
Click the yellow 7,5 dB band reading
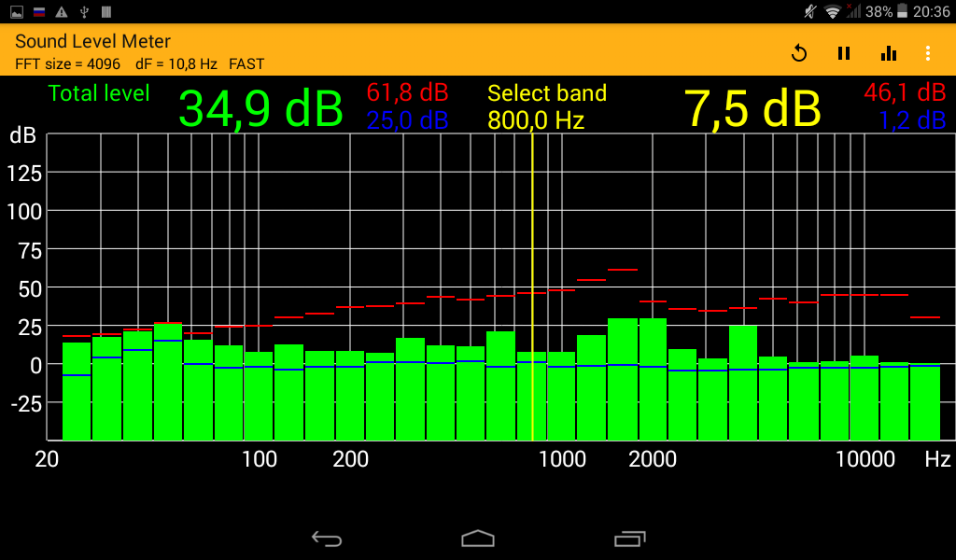click(x=752, y=109)
